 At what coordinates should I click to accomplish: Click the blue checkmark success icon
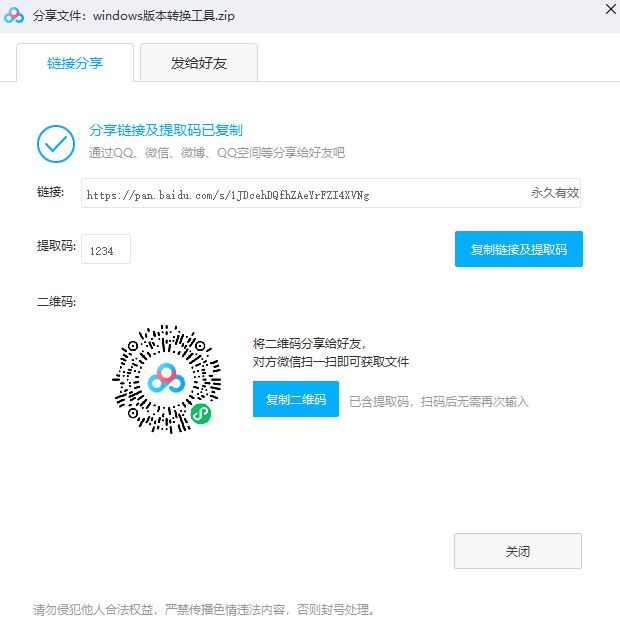[x=56, y=144]
